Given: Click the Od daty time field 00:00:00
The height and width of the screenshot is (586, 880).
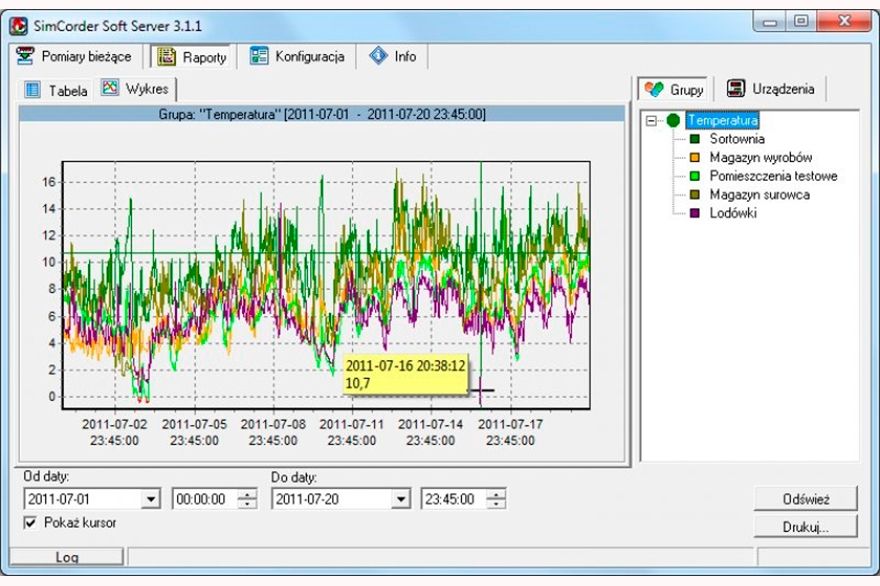Looking at the screenshot, I should (x=205, y=499).
